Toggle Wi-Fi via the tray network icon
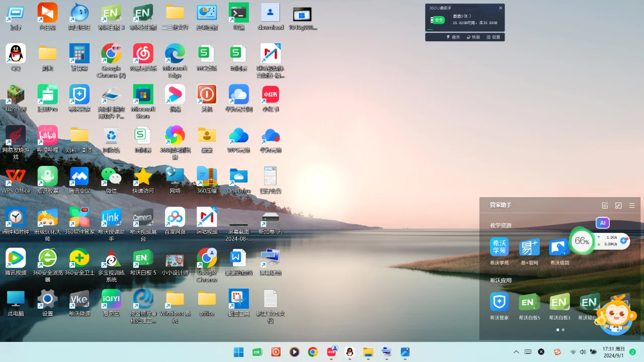Screen dimensions: 644x362 coord(573,351)
